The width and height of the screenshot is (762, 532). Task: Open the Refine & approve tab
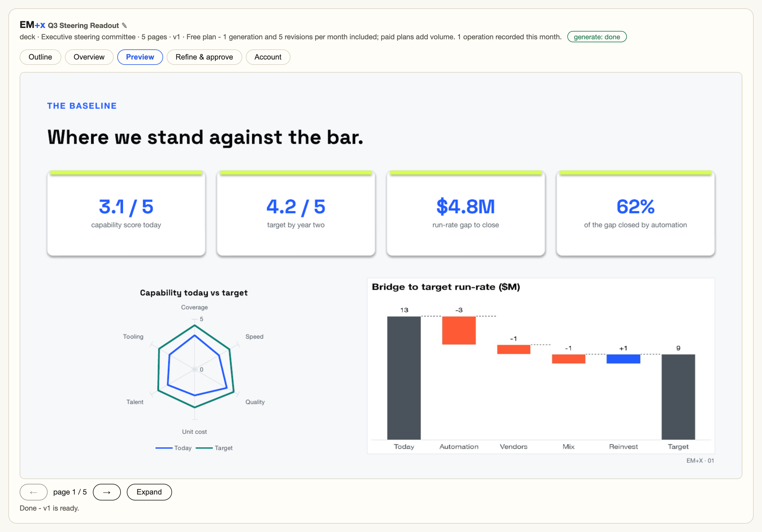(204, 57)
